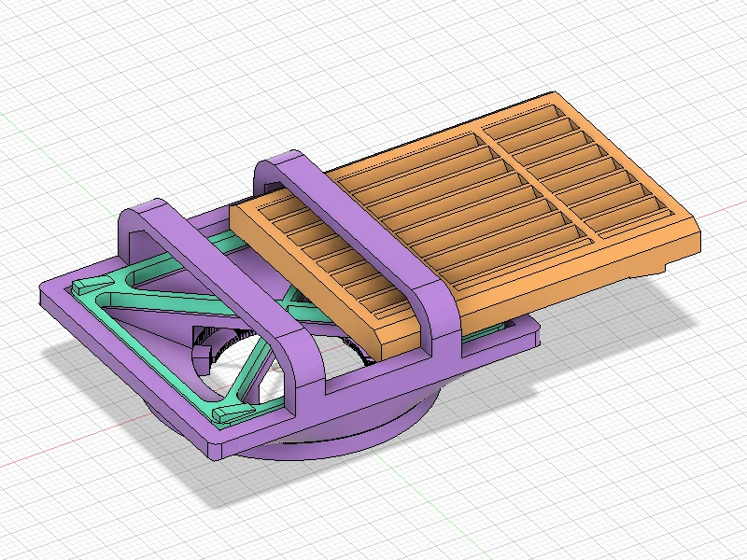
Task: Click the teal tab at frame's front corner
Action: (231, 413)
